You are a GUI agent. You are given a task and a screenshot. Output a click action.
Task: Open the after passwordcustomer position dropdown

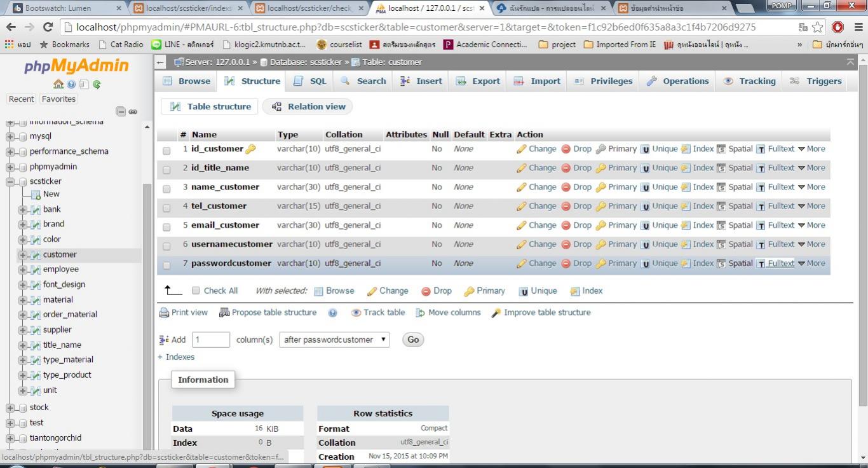(334, 340)
